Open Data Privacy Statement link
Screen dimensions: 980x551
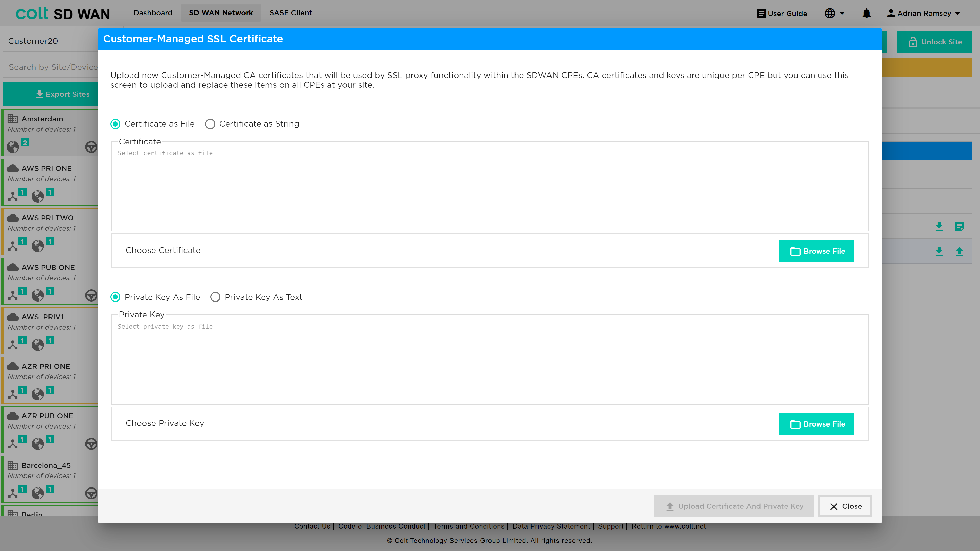pos(551,526)
